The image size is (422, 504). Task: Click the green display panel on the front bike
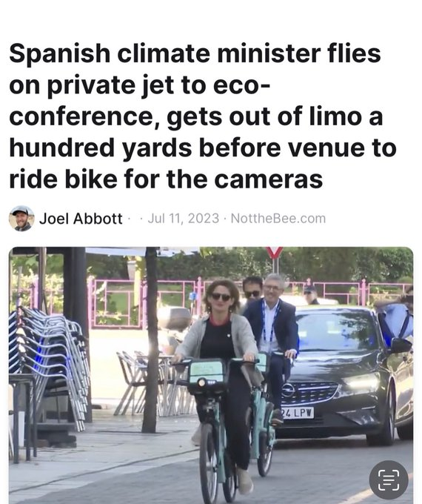207,372
